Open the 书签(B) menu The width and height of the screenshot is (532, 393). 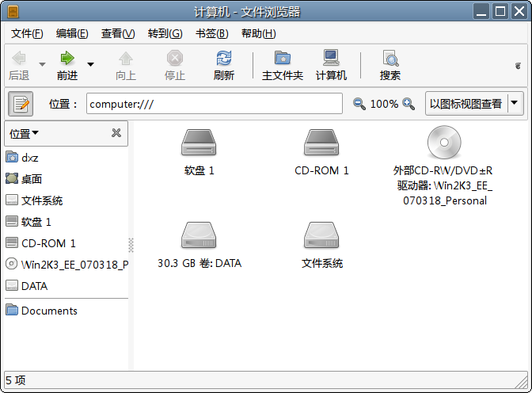[x=212, y=33]
